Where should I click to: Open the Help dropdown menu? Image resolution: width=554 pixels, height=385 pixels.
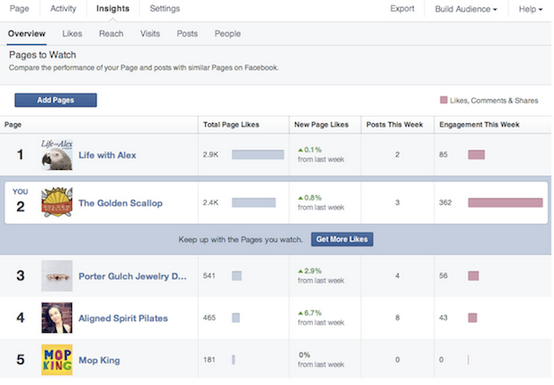(530, 9)
